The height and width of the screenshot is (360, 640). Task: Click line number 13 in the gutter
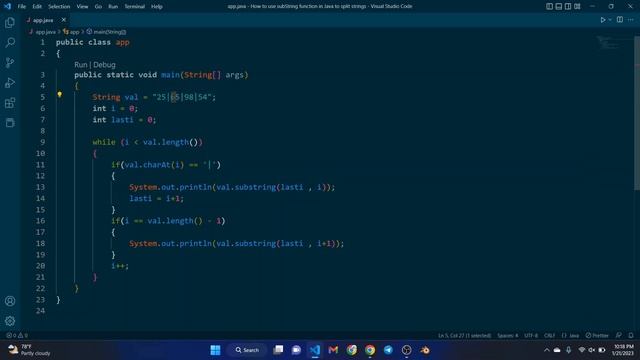[40, 187]
